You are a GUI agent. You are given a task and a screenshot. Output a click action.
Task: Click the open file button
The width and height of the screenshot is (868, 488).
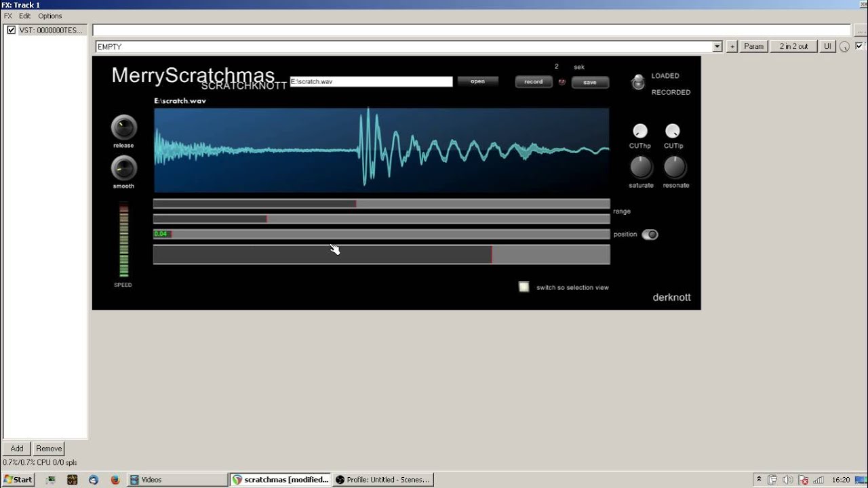pos(477,81)
